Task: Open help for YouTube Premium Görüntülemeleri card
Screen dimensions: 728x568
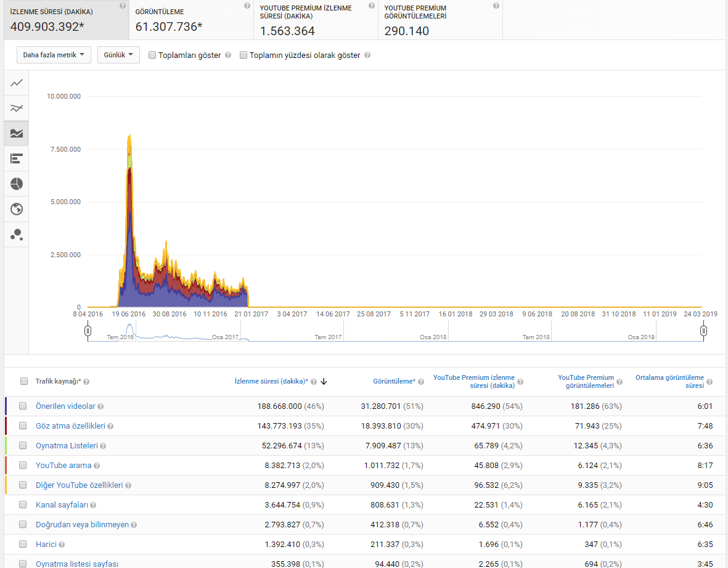Action: point(496,6)
